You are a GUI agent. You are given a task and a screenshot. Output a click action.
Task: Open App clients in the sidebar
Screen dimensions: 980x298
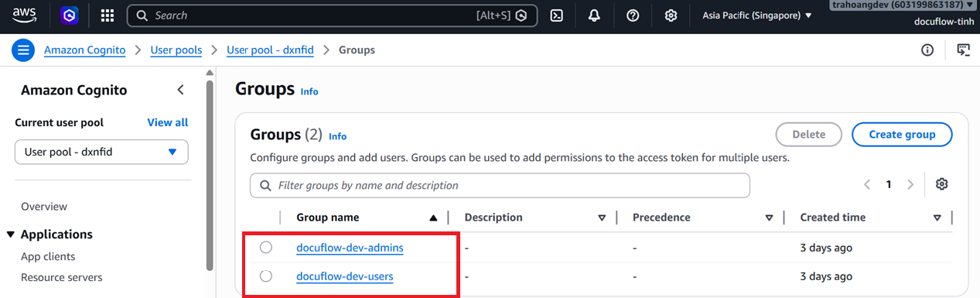(48, 256)
